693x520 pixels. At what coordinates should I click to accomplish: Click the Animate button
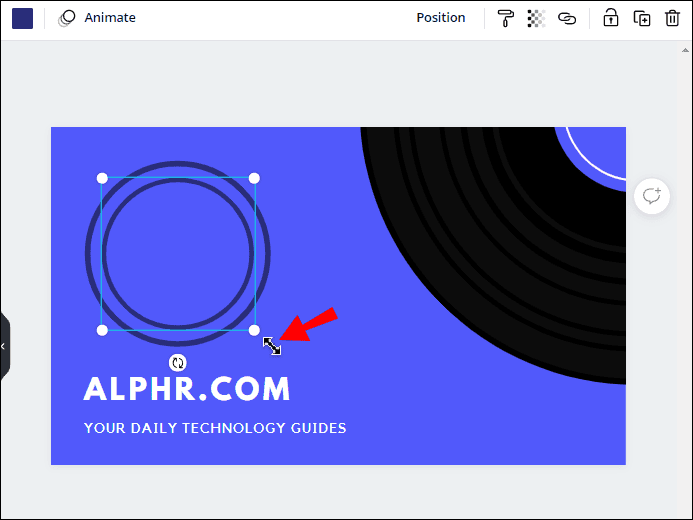coord(97,18)
